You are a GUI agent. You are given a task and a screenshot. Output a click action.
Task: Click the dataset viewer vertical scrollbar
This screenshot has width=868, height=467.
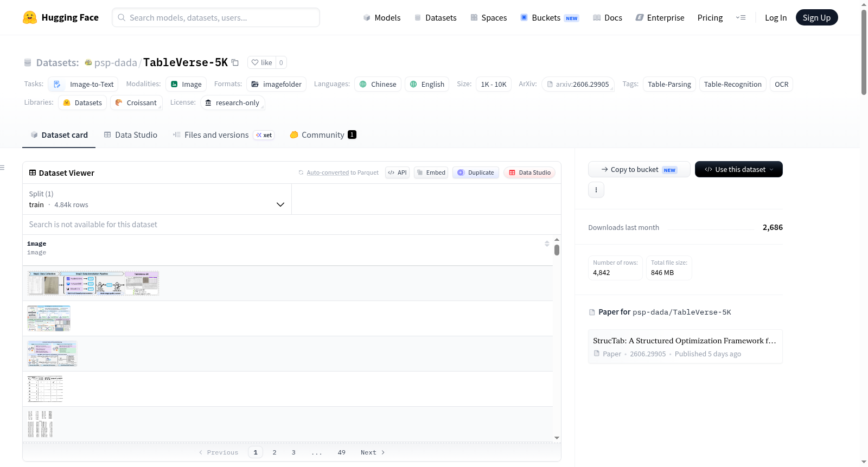[x=557, y=250]
